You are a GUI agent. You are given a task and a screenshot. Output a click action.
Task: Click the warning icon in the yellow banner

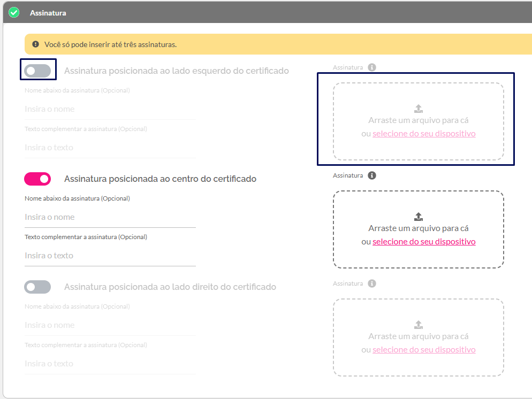pyautogui.click(x=36, y=44)
